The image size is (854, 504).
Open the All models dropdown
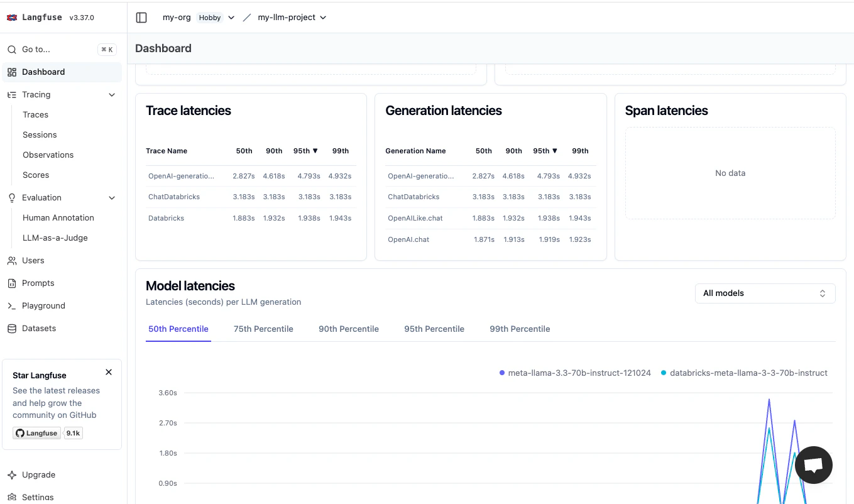(x=765, y=293)
